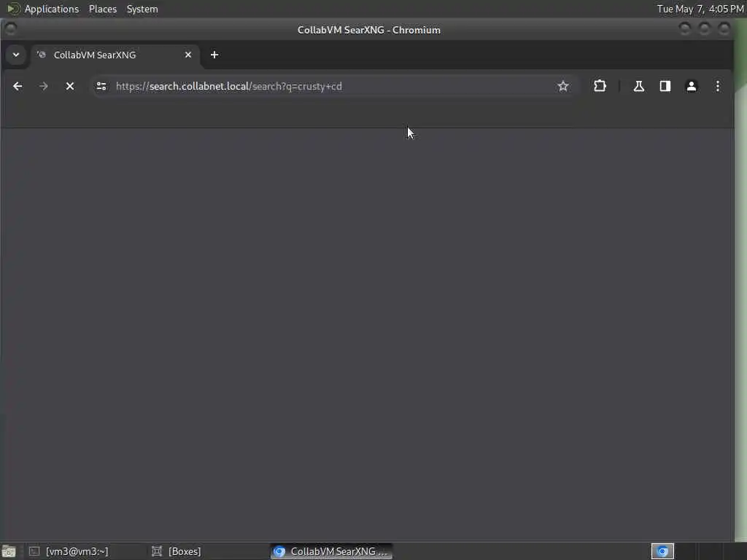The width and height of the screenshot is (747, 560).
Task: Open window menu button in title bar
Action: point(10,29)
